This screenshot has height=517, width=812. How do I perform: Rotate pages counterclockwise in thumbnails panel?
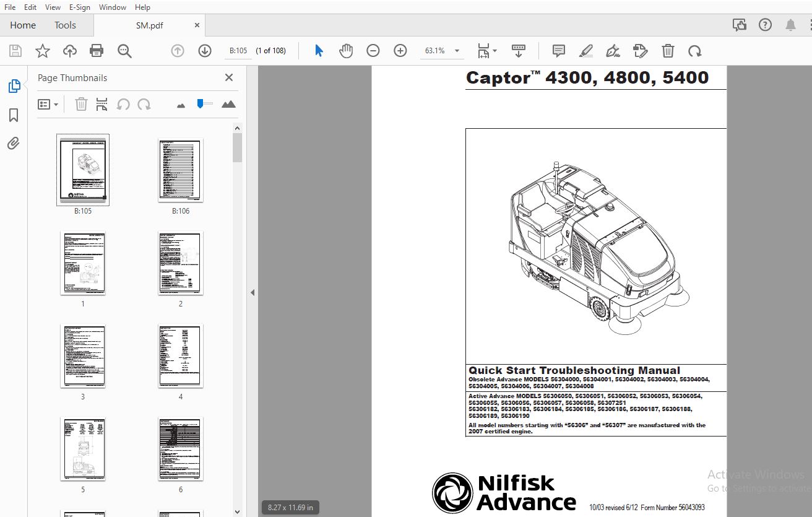123,104
